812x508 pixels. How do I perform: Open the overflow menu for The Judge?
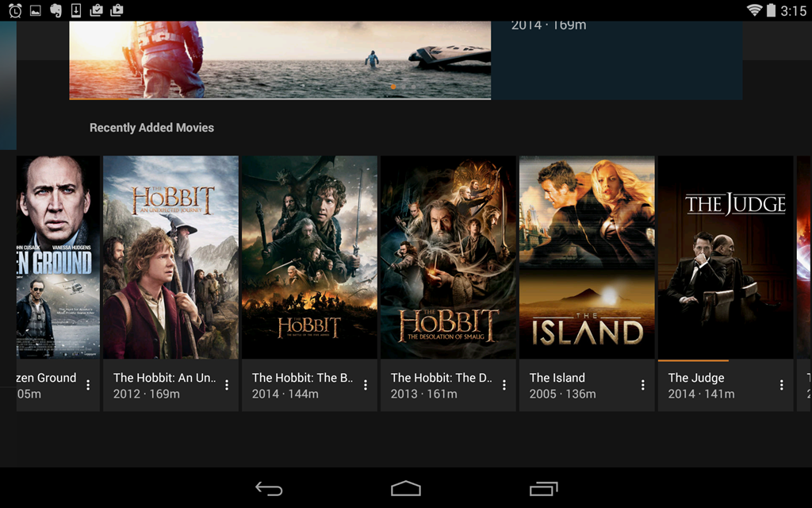pyautogui.click(x=782, y=385)
